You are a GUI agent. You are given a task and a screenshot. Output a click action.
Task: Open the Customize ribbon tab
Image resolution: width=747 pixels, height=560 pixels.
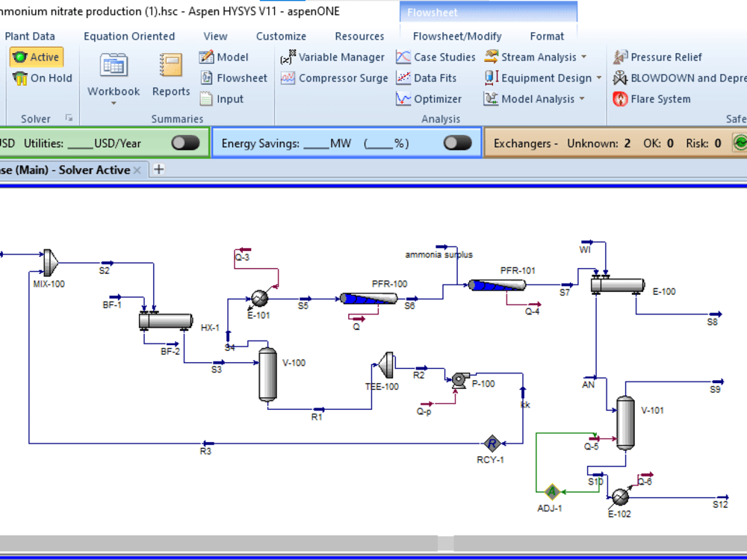point(281,36)
